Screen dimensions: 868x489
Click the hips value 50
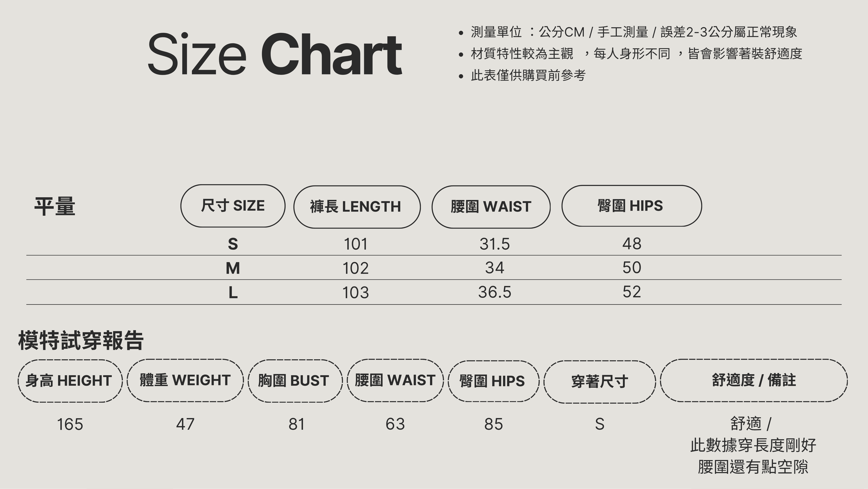coord(631,268)
